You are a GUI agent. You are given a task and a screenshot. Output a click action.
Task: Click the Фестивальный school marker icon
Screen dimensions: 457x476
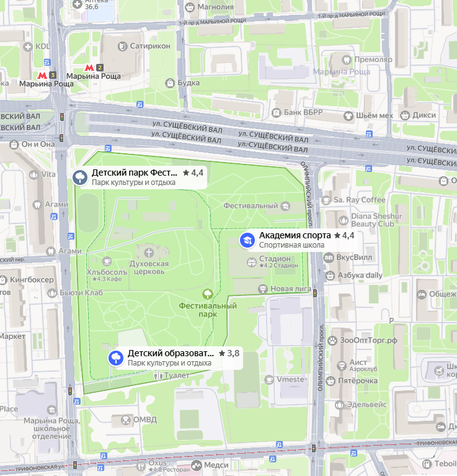coord(285,207)
